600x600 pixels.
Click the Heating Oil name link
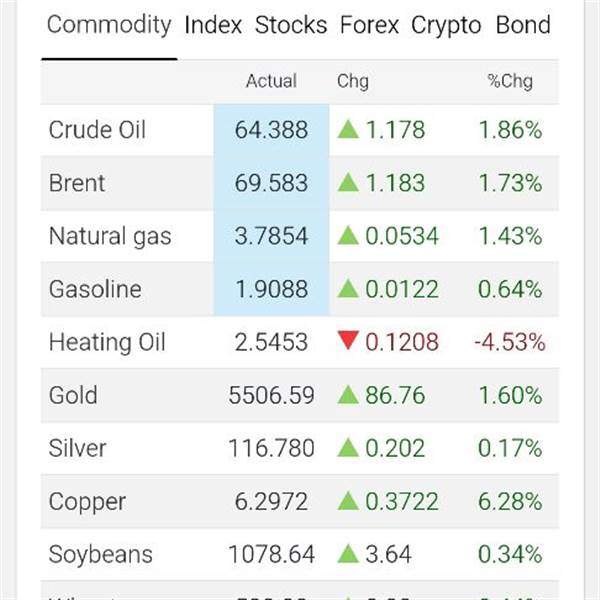click(107, 342)
